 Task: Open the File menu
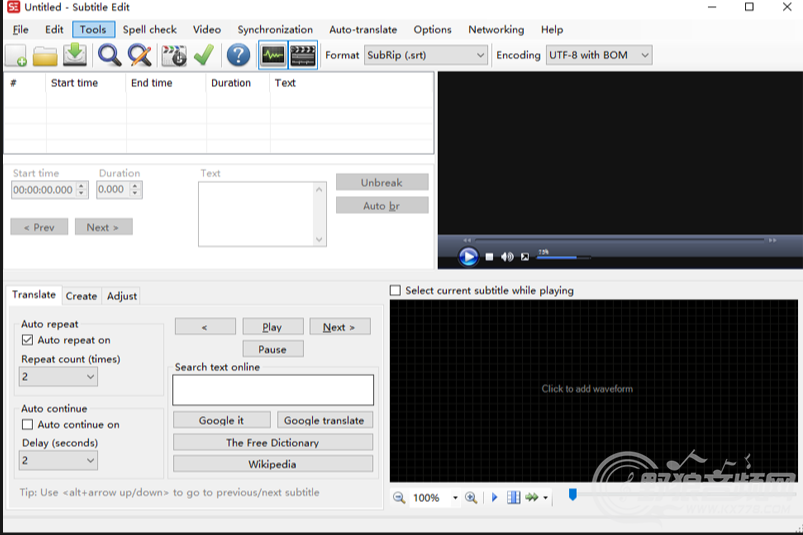(20, 30)
